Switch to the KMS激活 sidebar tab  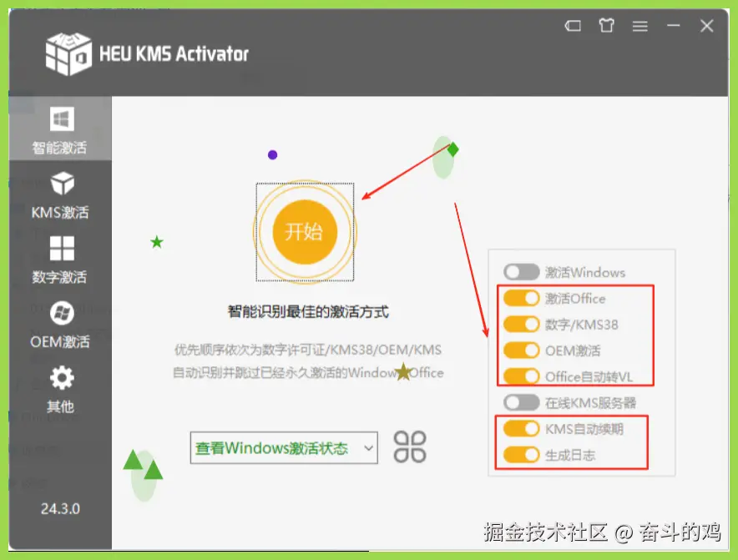60,196
